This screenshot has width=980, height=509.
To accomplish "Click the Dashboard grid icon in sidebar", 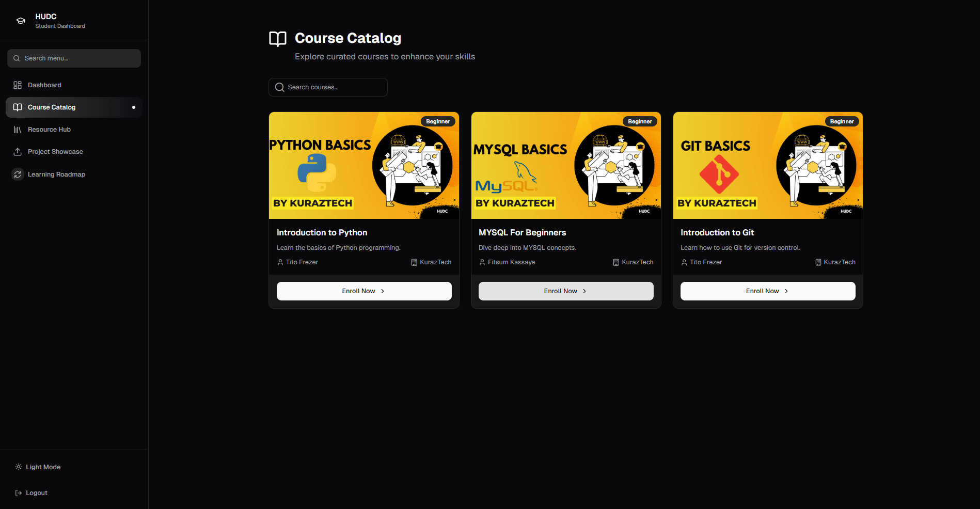I will click(18, 85).
